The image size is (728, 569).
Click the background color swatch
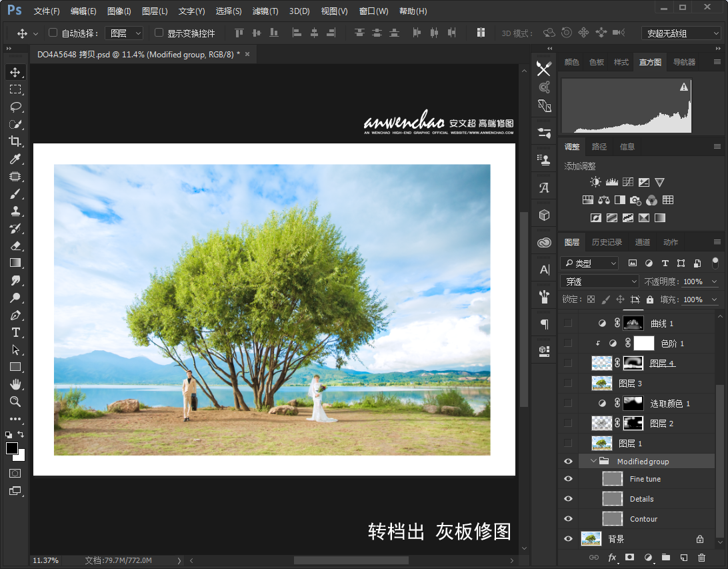tap(21, 457)
